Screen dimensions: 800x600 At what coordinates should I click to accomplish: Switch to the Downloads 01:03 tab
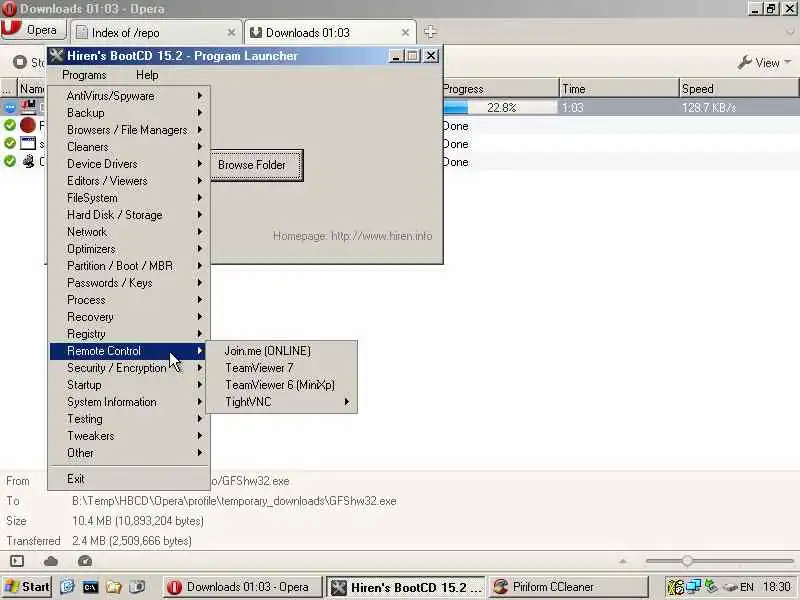(x=330, y=33)
